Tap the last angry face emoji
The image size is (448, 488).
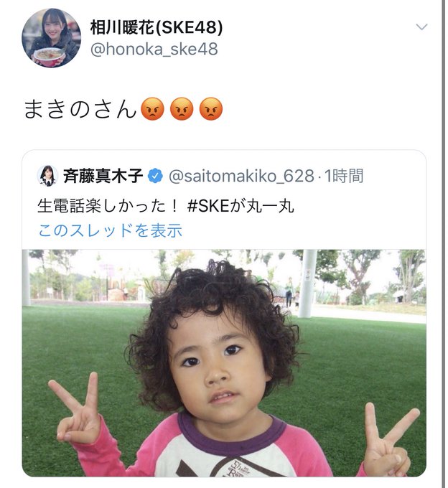(x=211, y=109)
